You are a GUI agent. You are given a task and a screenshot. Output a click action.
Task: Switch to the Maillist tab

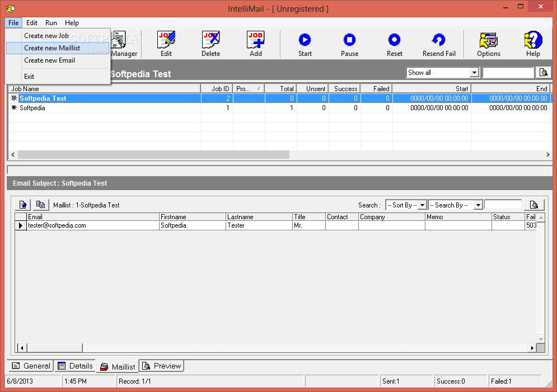pos(117,367)
